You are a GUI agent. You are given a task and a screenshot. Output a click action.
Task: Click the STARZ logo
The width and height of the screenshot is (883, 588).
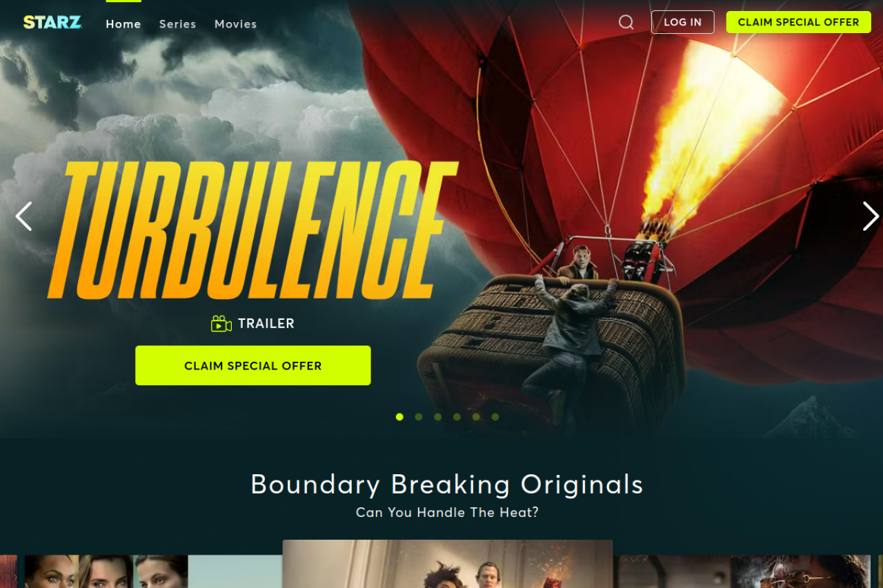click(52, 22)
